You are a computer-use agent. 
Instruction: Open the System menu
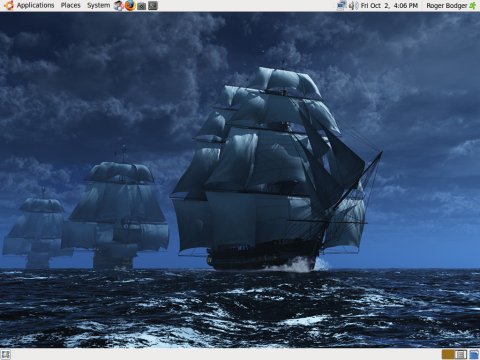point(98,5)
